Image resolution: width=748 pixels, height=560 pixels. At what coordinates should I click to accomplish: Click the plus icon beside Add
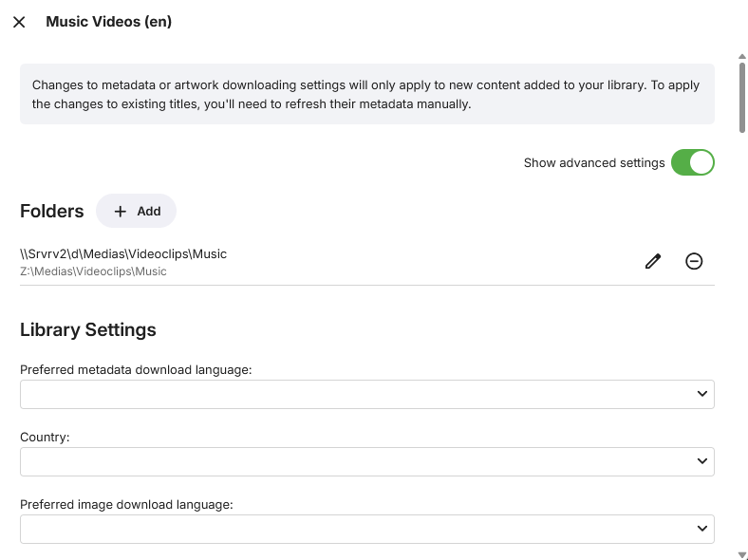pos(121,212)
